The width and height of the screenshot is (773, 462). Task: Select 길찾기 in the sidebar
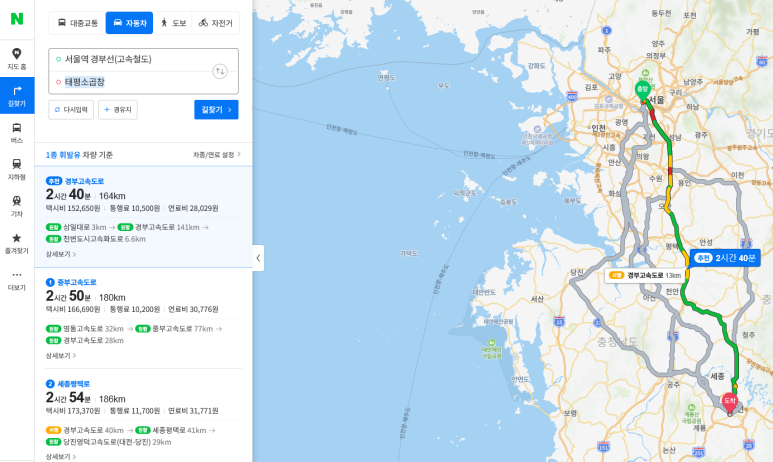click(17, 96)
